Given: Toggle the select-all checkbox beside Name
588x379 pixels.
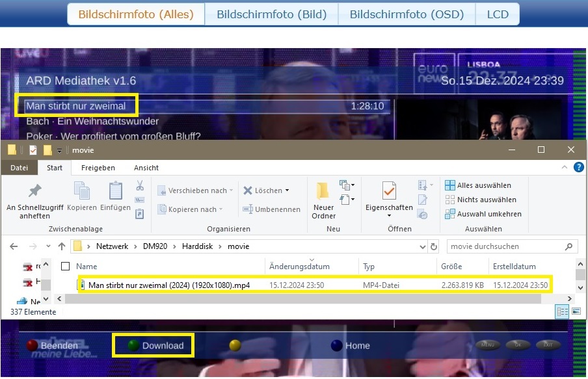Looking at the screenshot, I should click(x=65, y=266).
